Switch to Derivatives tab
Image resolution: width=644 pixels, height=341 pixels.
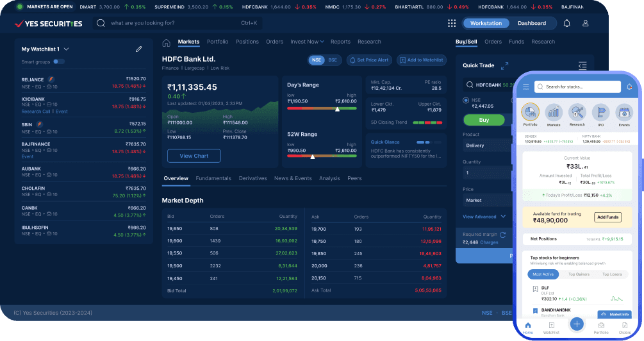coord(252,178)
